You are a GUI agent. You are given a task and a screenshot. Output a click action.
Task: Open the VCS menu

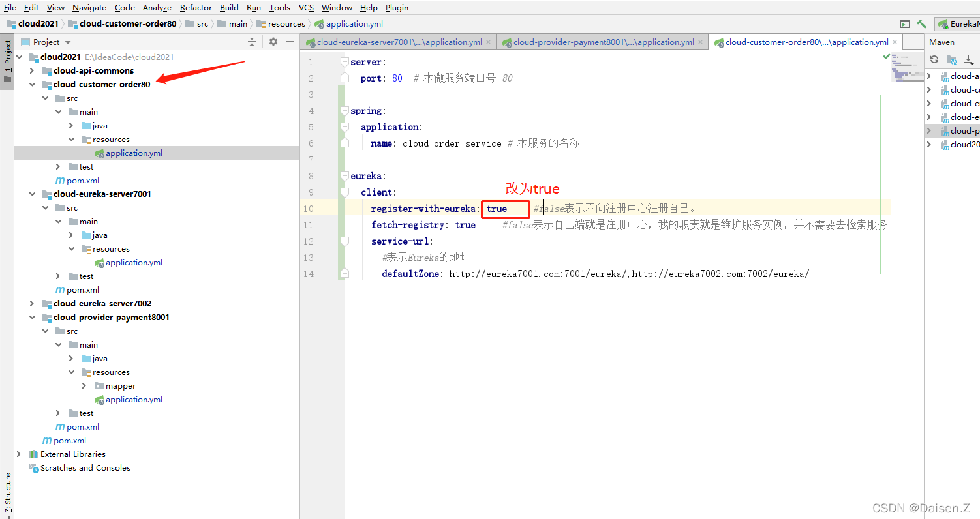pos(306,7)
